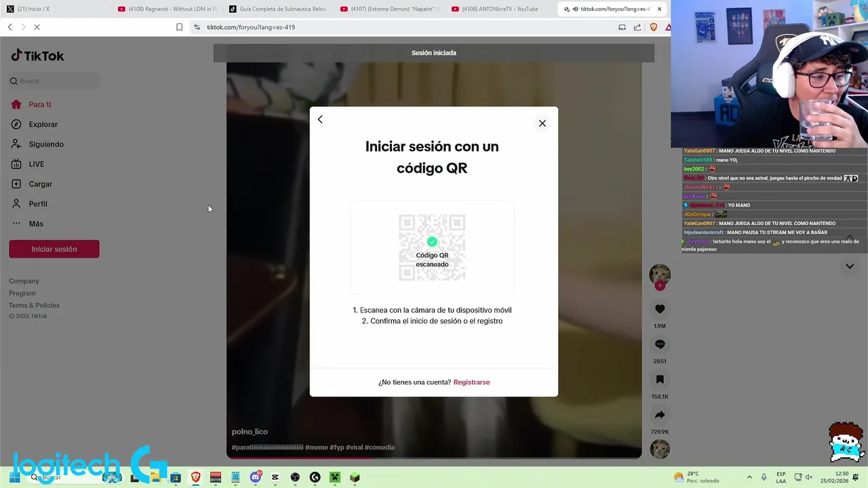Click the tray microphone icon

[x=764, y=477]
